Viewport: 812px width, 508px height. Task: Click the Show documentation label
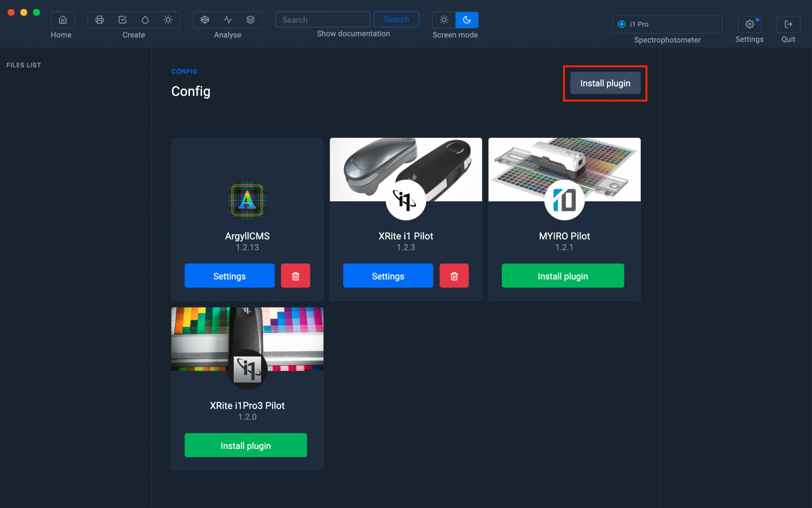coord(353,34)
